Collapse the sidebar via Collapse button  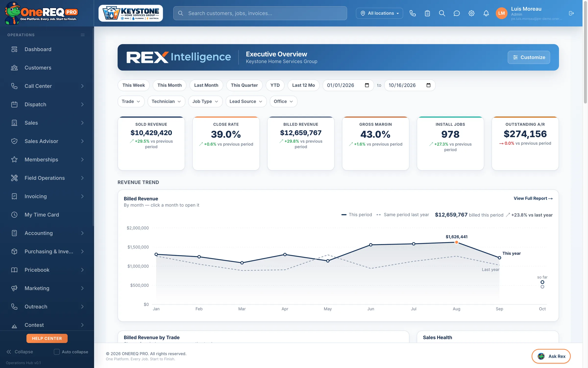pyautogui.click(x=20, y=352)
